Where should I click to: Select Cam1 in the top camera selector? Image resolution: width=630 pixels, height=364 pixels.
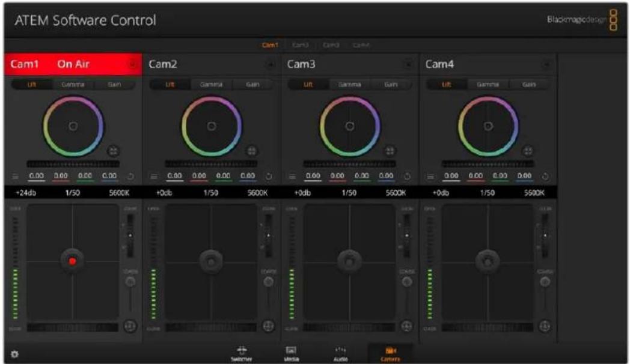click(270, 45)
